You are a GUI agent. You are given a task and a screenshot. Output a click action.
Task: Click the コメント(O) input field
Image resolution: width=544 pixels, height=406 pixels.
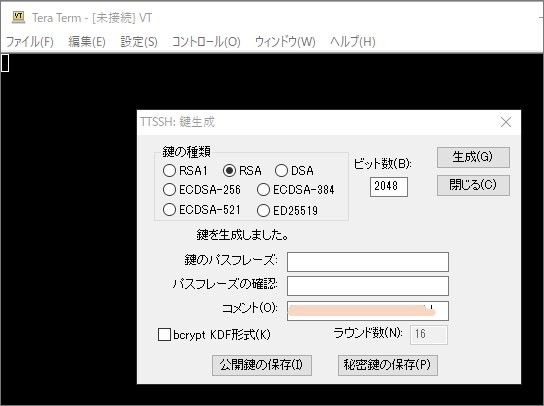[x=368, y=311]
